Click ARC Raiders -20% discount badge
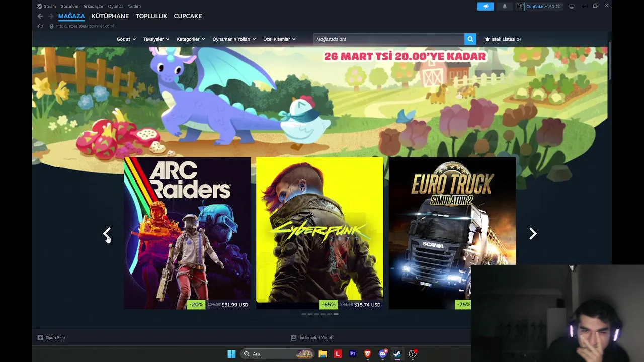The width and height of the screenshot is (644, 362). click(196, 305)
